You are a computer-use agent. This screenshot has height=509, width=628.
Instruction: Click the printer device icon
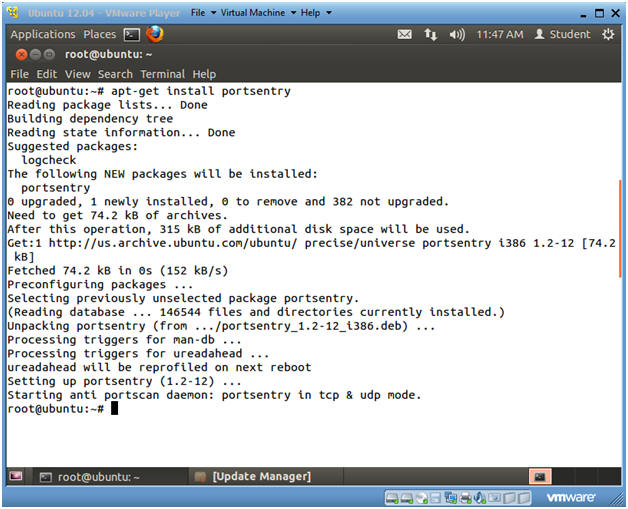pyautogui.click(x=466, y=498)
